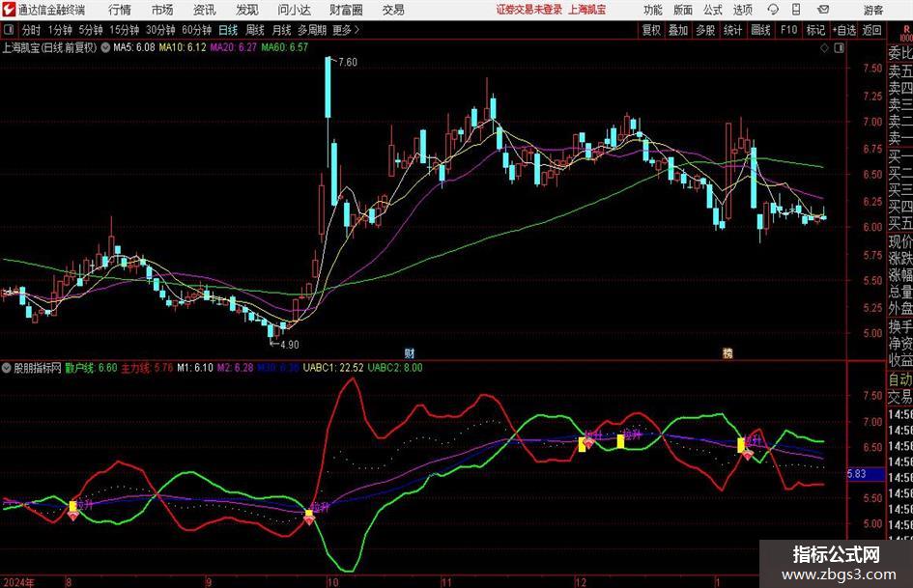Click the 7.60 high price label

pyautogui.click(x=348, y=62)
